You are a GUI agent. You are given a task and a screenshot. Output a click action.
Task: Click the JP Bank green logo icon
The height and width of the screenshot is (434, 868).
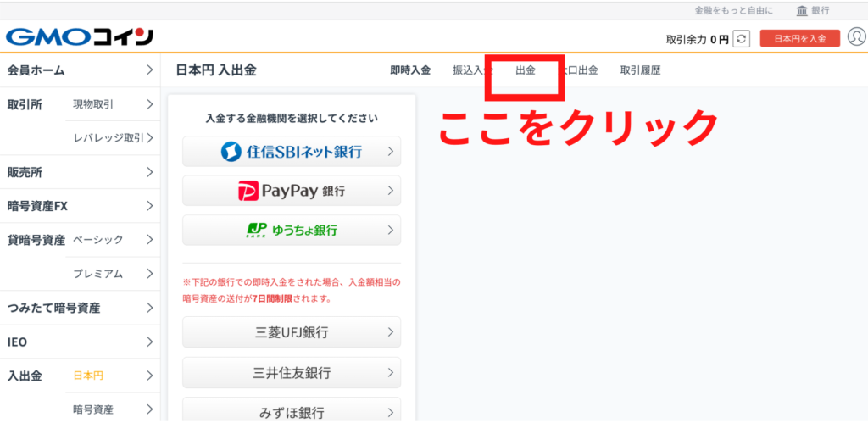pyautogui.click(x=257, y=231)
